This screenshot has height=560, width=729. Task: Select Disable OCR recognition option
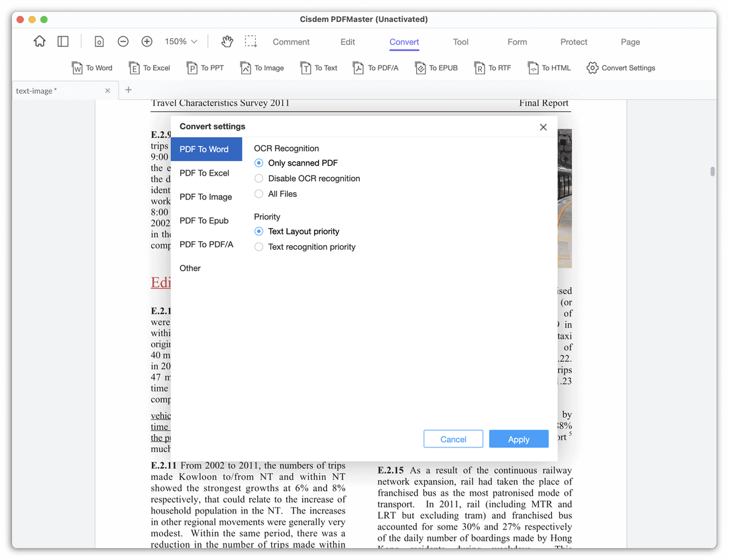pyautogui.click(x=307, y=178)
